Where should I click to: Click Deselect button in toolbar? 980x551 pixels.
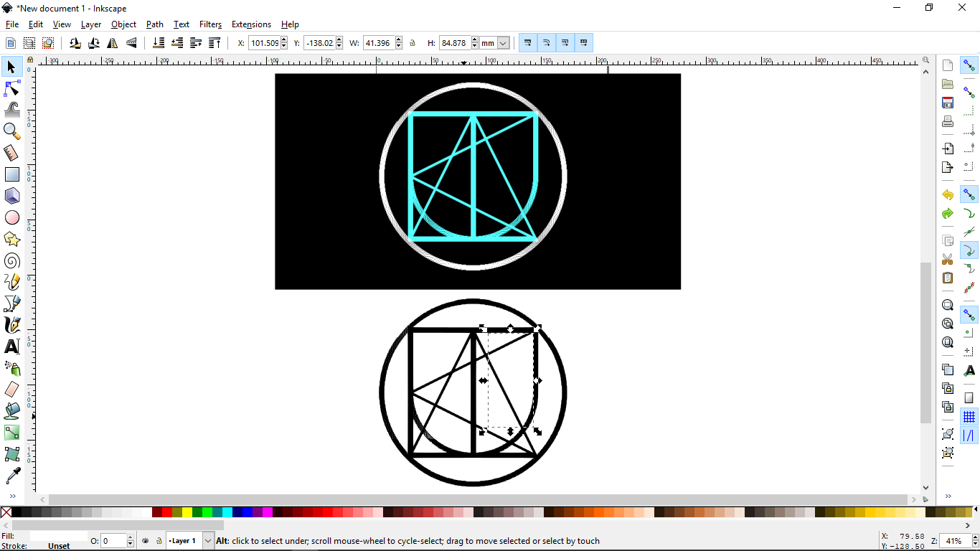coord(48,43)
